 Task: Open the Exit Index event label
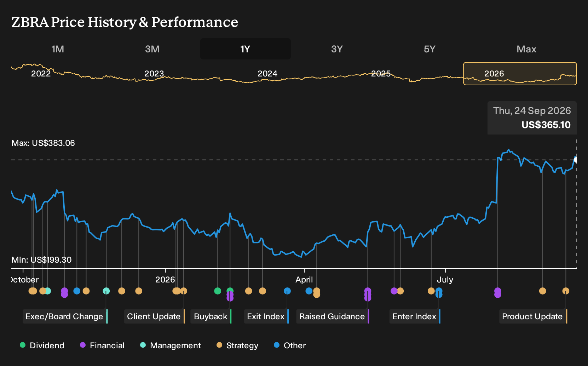[266, 316]
